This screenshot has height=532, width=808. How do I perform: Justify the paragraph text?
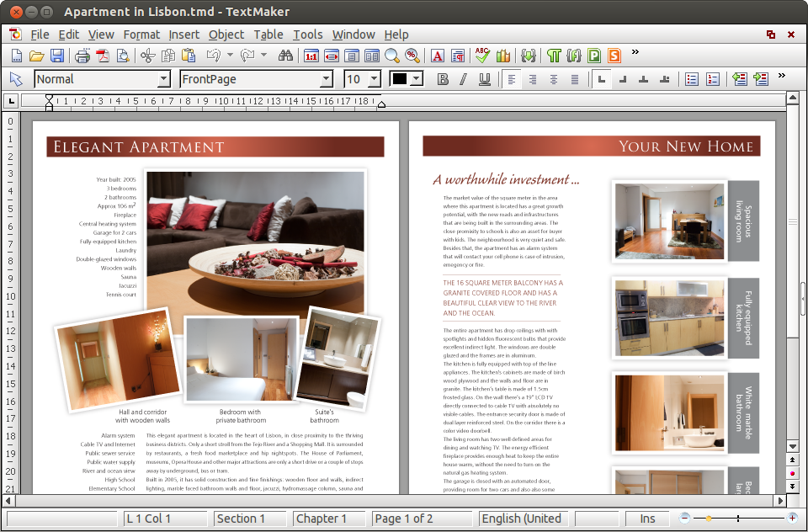(x=575, y=79)
